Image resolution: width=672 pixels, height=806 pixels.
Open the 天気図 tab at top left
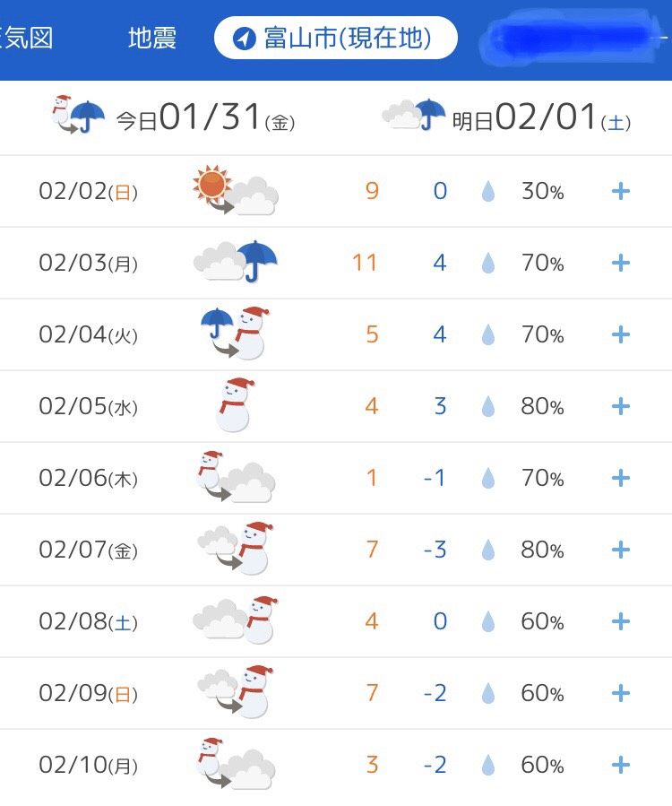(x=26, y=38)
